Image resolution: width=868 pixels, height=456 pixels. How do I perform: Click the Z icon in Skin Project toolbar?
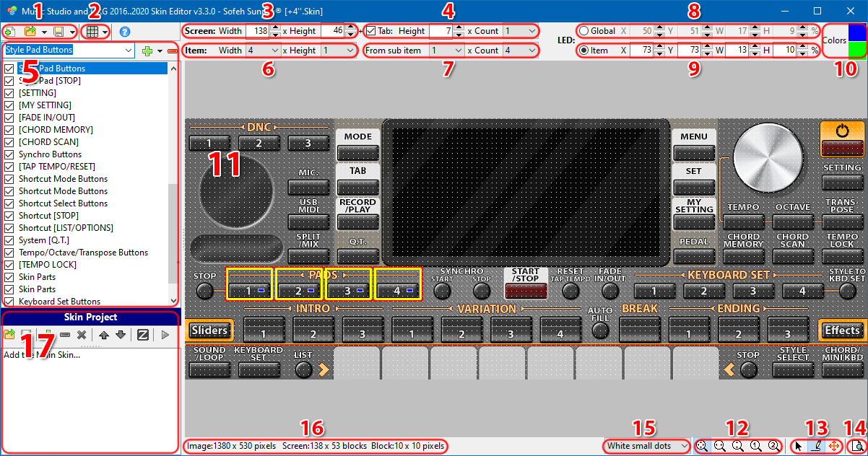[x=143, y=335]
